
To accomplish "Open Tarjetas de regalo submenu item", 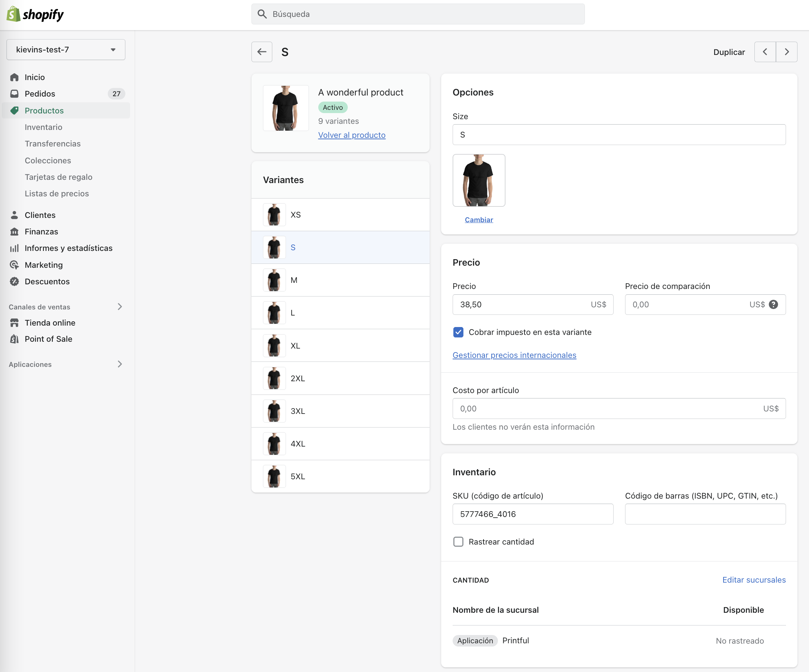I will (x=59, y=177).
